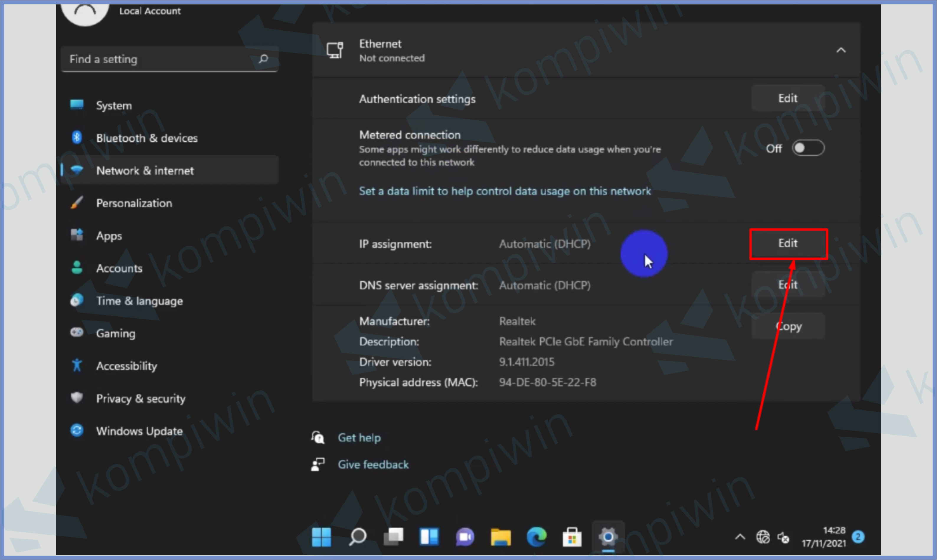Open Microsoft Store from the taskbar
This screenshot has height=560, width=937.
coord(572,537)
